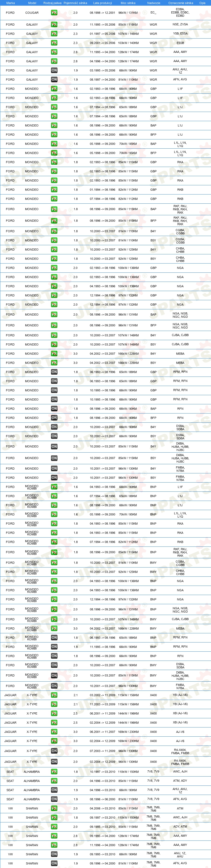Click the petrol icon for JAGUAR X-TYPE 2.1 03.2002
This screenshot has height=868, width=211.
[x=54, y=695]
